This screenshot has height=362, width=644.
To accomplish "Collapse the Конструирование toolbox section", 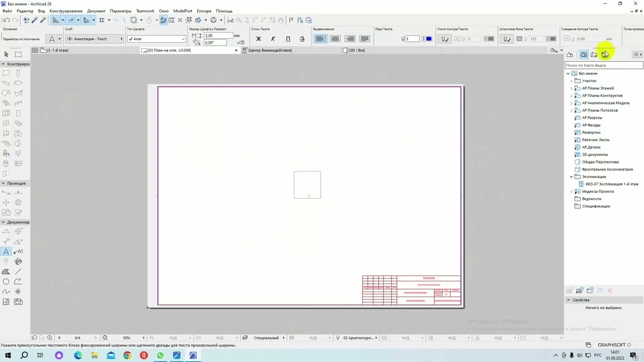I will click(x=3, y=64).
